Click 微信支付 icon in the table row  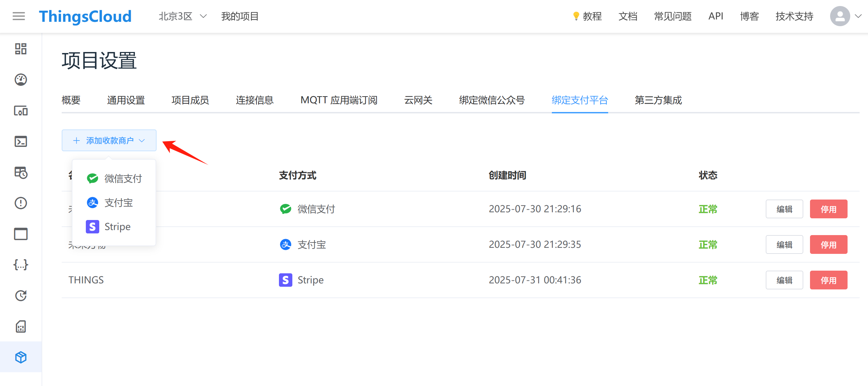[285, 209]
